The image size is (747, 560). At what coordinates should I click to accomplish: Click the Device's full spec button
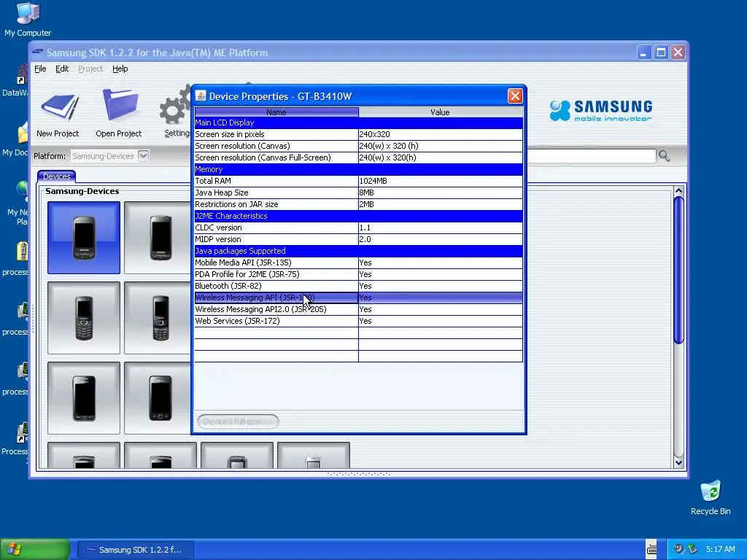238,421
